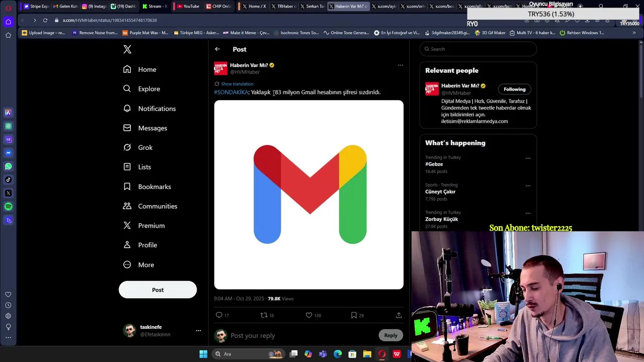Open Opera sidebar heart bookmarks icon
Viewport: 644px width, 362px height.
pyautogui.click(x=8, y=295)
